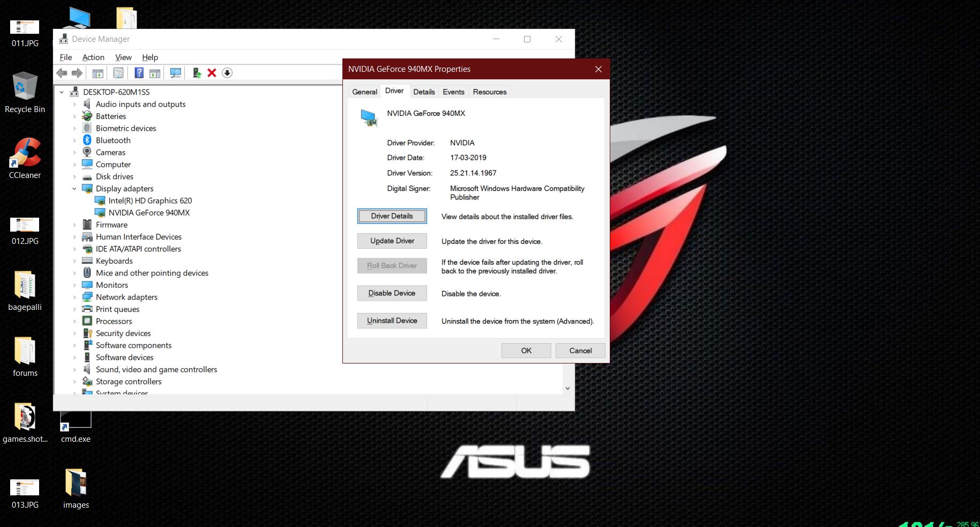Expand the Storage controllers category
980x527 pixels.
tap(74, 382)
